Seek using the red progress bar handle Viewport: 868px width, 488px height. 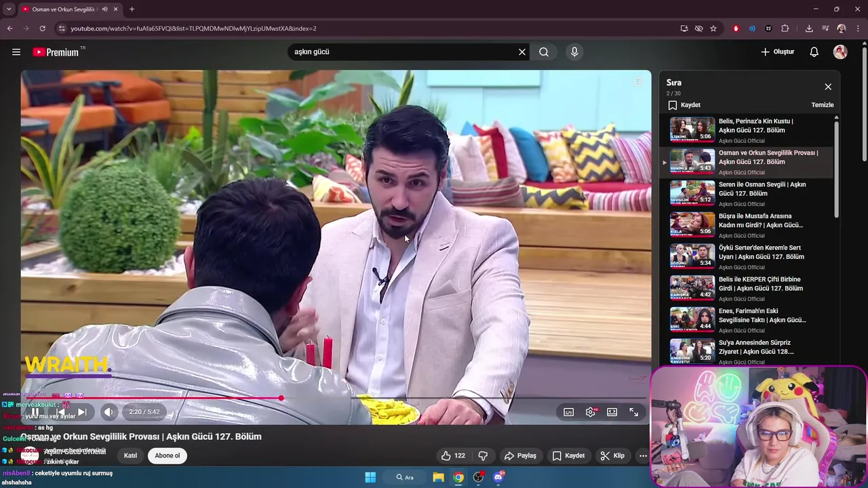pos(281,398)
